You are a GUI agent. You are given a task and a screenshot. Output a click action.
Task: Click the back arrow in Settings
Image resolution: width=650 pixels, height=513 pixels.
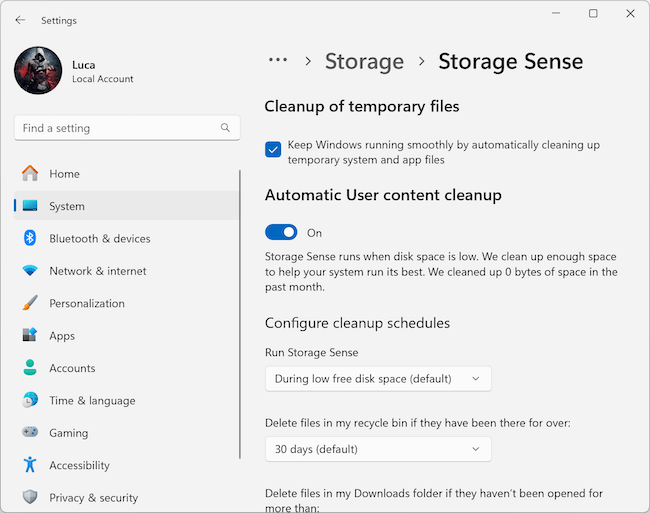click(x=20, y=20)
